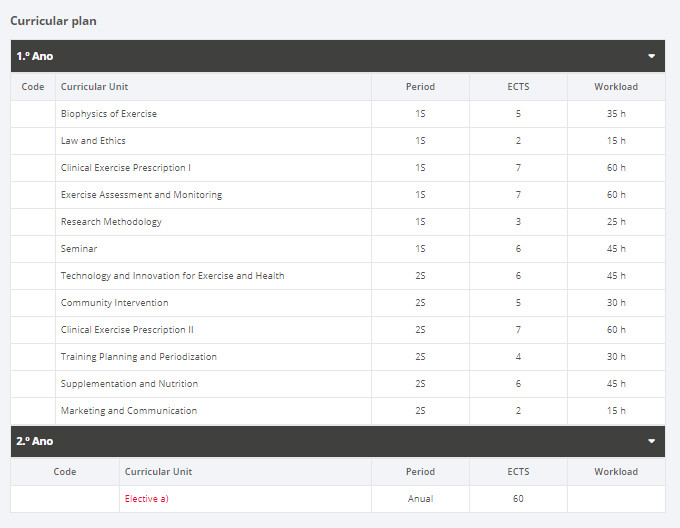The height and width of the screenshot is (528, 680).
Task: Click Community Intervention unit
Action: (x=114, y=303)
